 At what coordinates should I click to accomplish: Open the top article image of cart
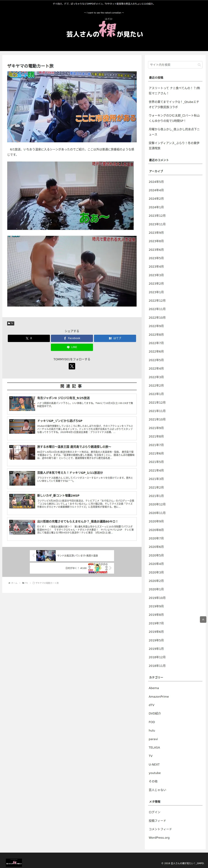pyautogui.click(x=72, y=107)
